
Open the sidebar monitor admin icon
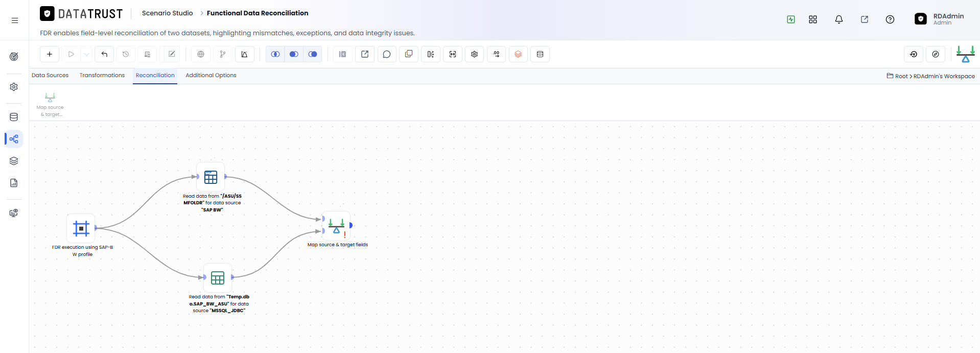click(x=14, y=213)
